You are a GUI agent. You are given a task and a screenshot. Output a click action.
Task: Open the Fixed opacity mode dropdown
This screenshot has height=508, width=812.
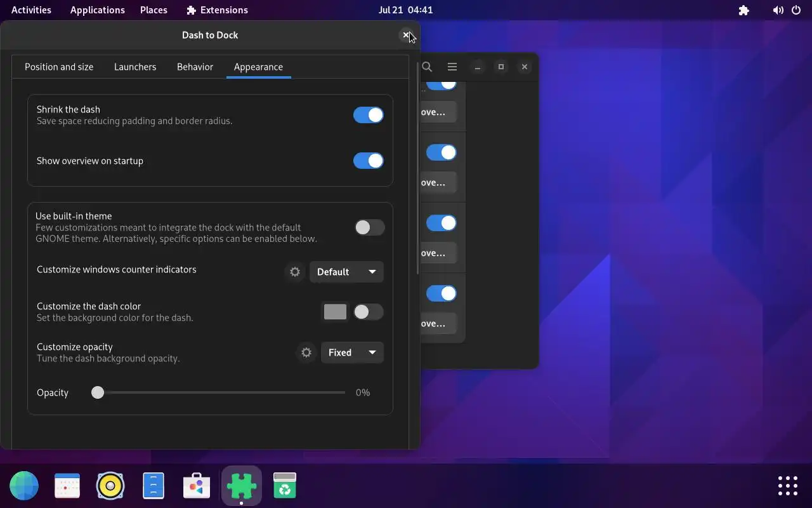tap(352, 352)
